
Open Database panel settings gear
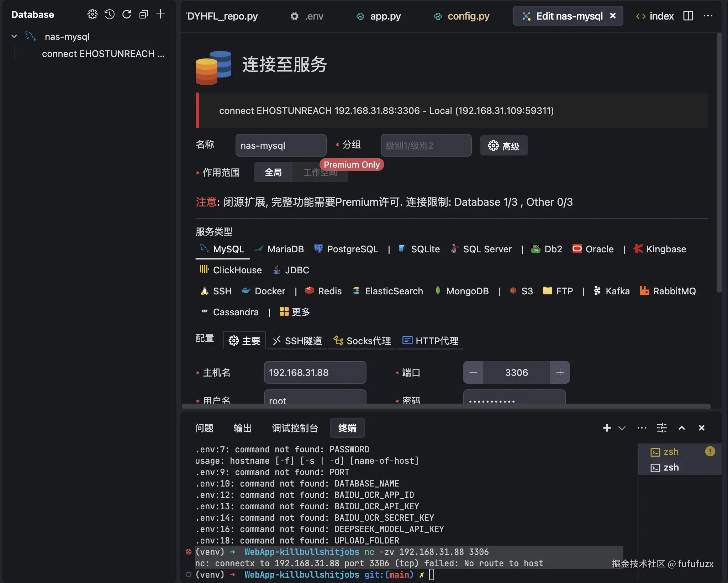point(92,14)
